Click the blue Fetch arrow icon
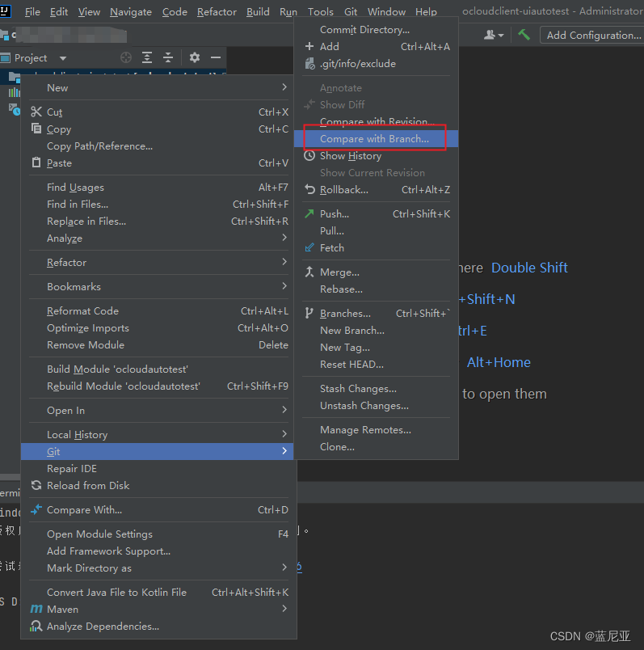Viewport: 644px width, 650px height. pyautogui.click(x=309, y=247)
